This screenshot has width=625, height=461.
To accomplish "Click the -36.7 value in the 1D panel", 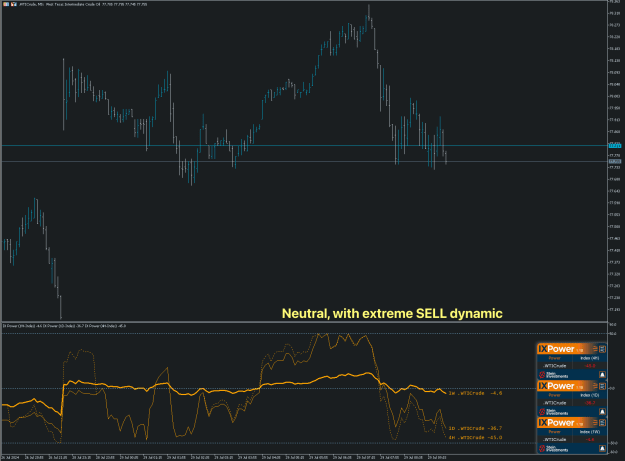I will pos(590,403).
